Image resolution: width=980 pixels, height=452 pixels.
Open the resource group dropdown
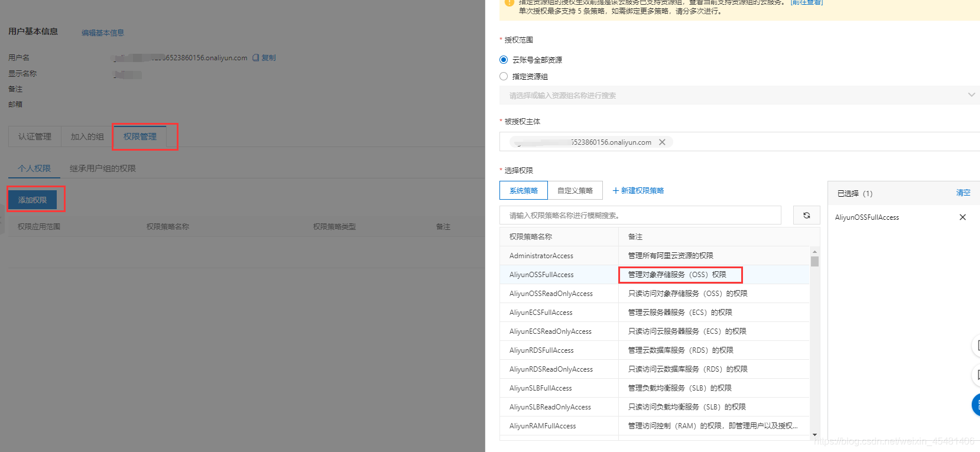[739, 95]
